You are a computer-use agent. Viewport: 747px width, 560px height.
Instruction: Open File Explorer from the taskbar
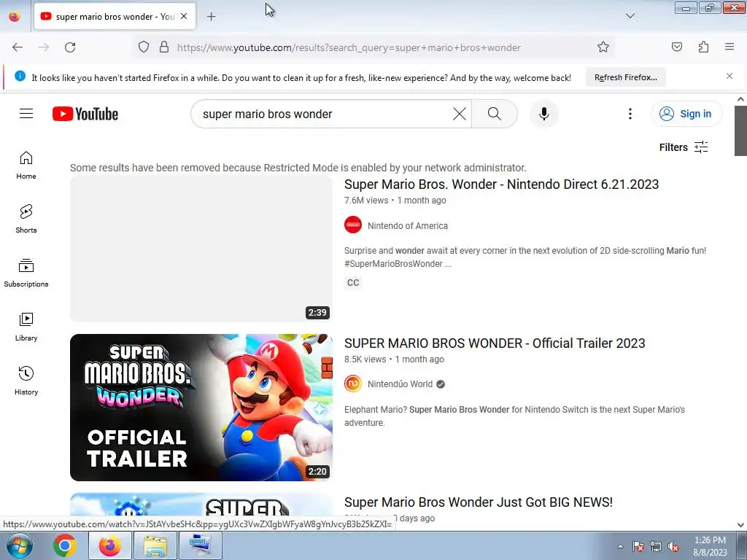(x=155, y=545)
